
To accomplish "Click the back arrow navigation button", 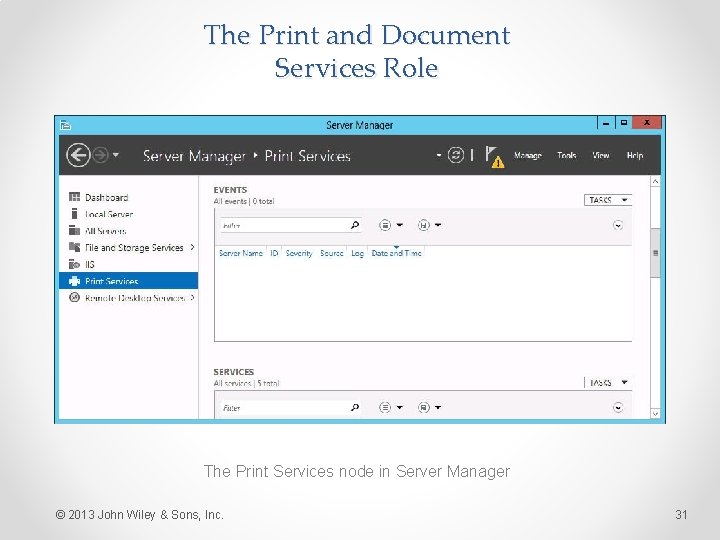I will 78,155.
